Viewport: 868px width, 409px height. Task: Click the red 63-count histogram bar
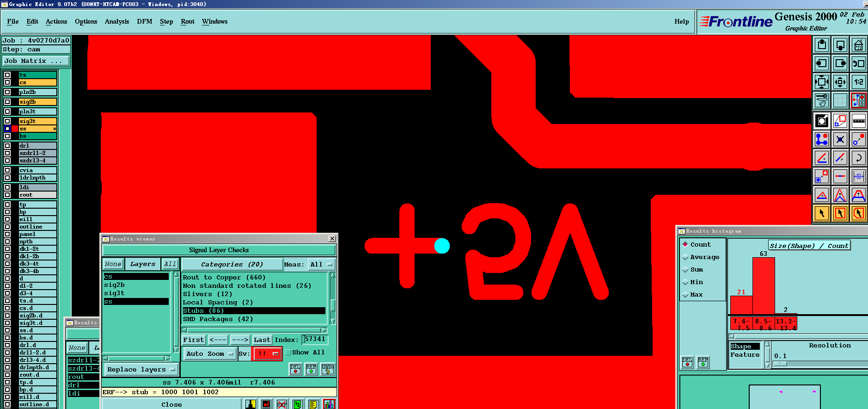(764, 286)
